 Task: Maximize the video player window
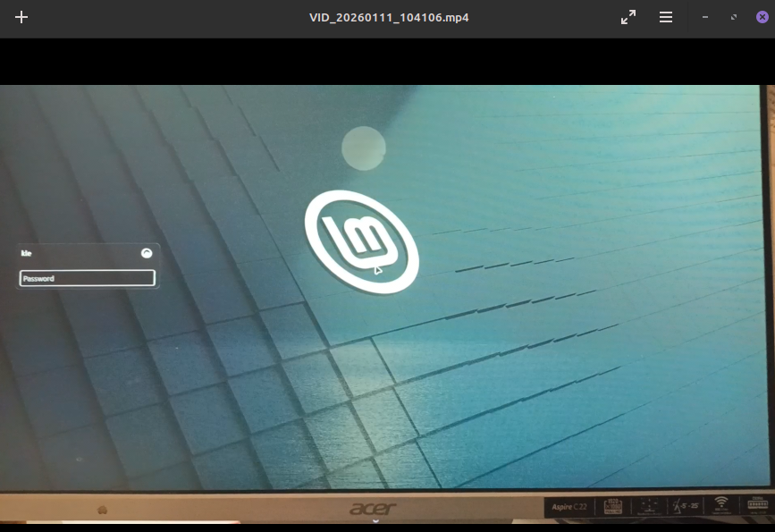(x=734, y=17)
